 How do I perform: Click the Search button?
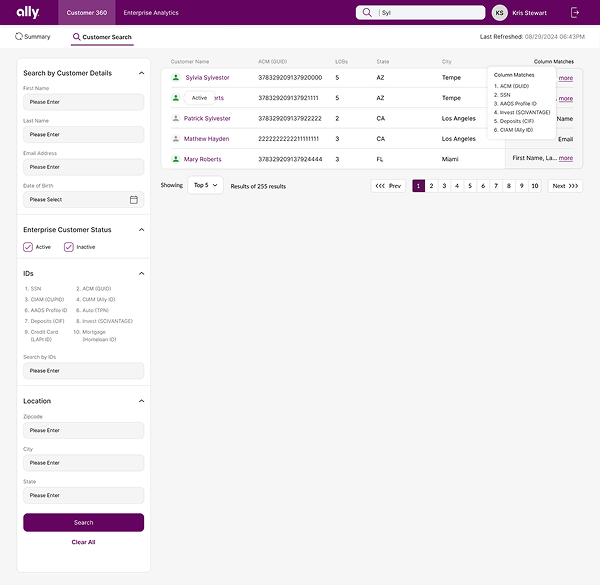coord(83,523)
